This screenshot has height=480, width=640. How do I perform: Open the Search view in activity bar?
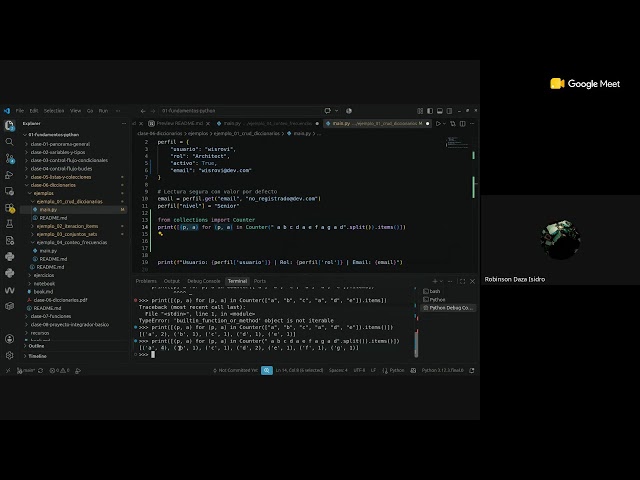tap(9, 142)
